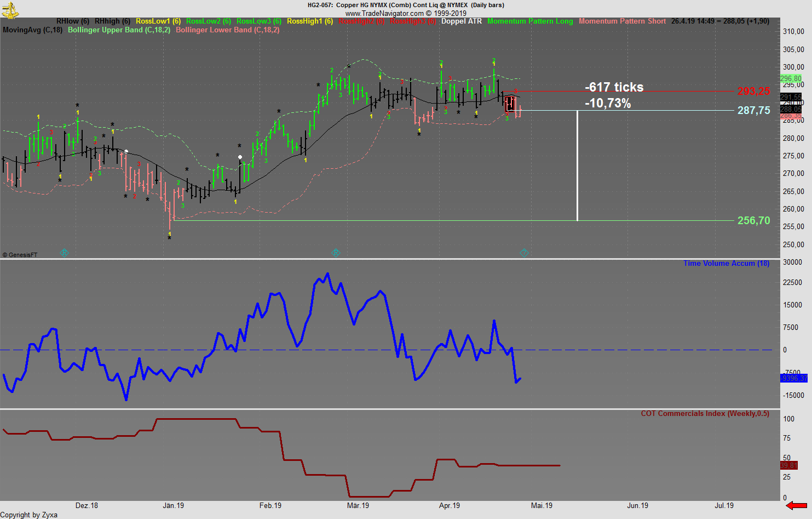Click the -617 ticks annotation
The height and width of the screenshot is (519, 812).
tap(614, 87)
